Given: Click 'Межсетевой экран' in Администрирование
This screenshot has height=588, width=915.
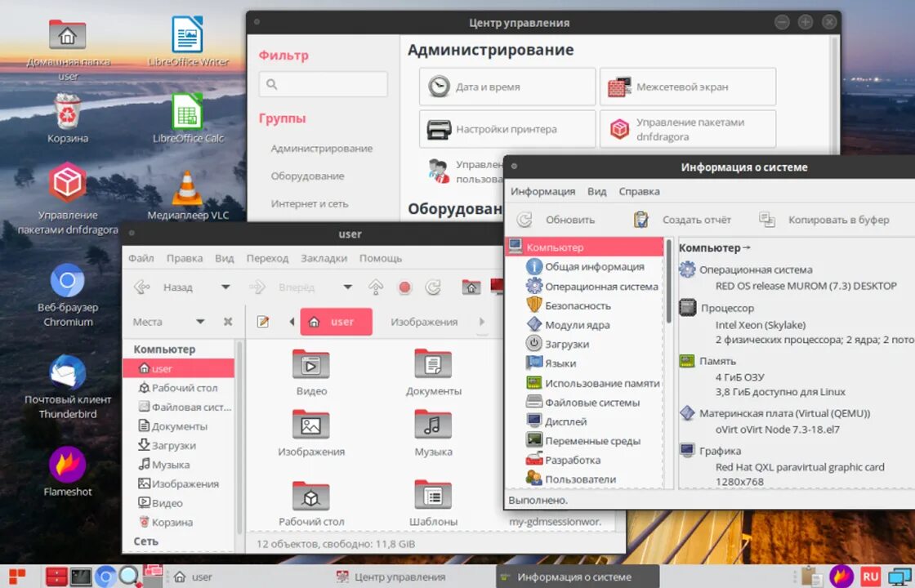Looking at the screenshot, I should [x=687, y=85].
